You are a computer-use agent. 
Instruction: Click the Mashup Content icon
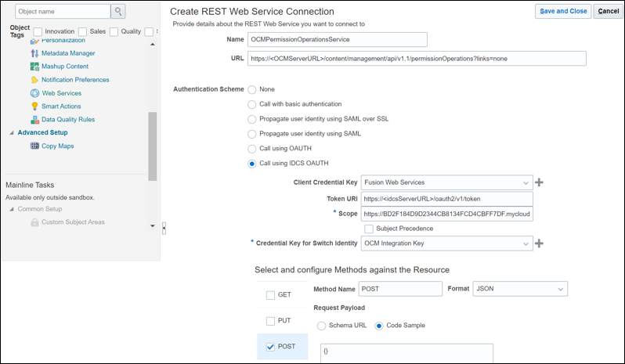coord(34,67)
